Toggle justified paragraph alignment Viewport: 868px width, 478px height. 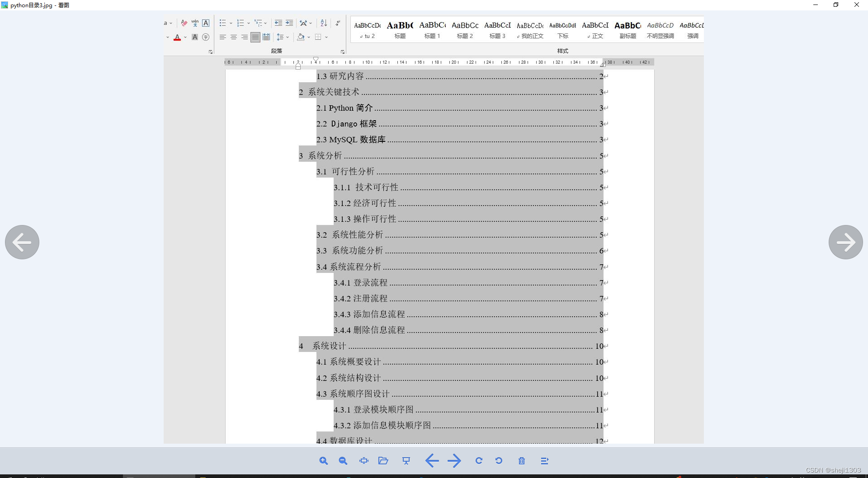pos(255,38)
